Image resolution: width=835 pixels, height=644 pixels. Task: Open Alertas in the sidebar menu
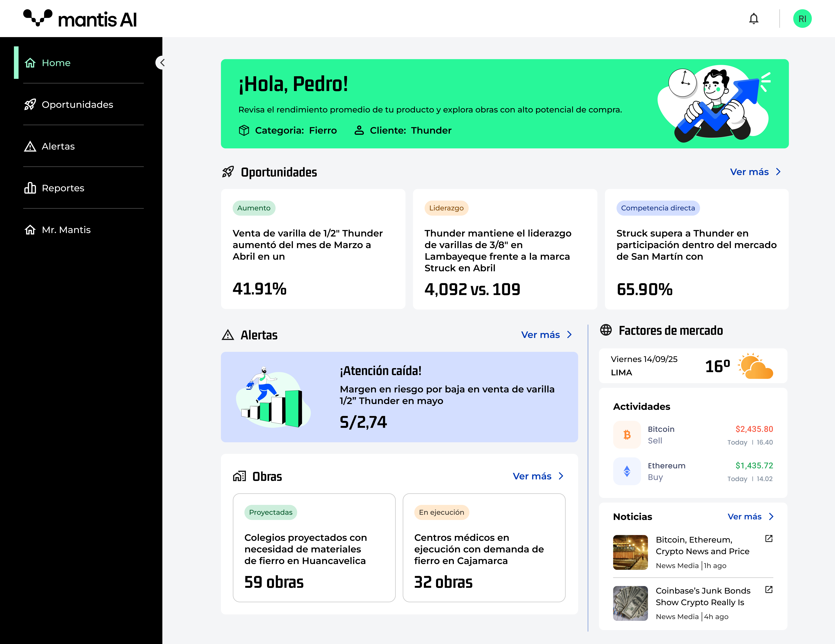point(58,146)
